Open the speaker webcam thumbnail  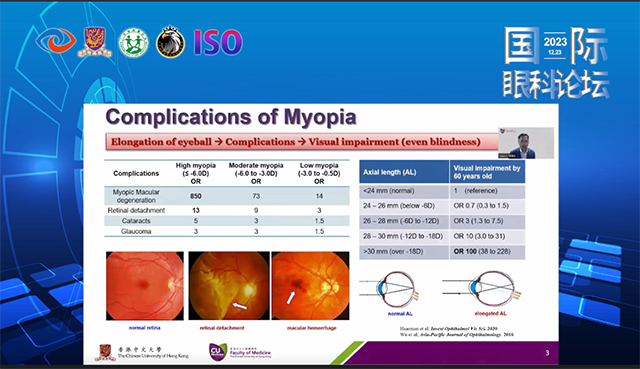(526, 143)
